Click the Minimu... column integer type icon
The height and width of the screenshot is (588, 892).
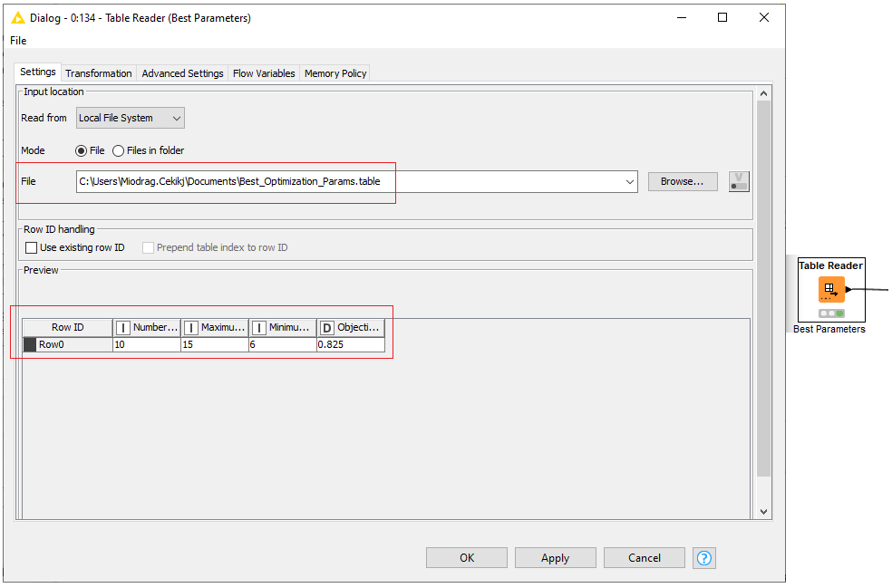(x=259, y=328)
